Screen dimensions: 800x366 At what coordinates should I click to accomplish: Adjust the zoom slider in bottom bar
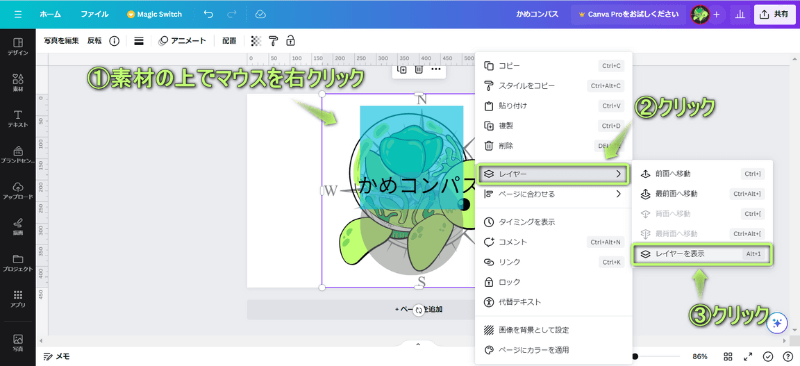(656, 356)
